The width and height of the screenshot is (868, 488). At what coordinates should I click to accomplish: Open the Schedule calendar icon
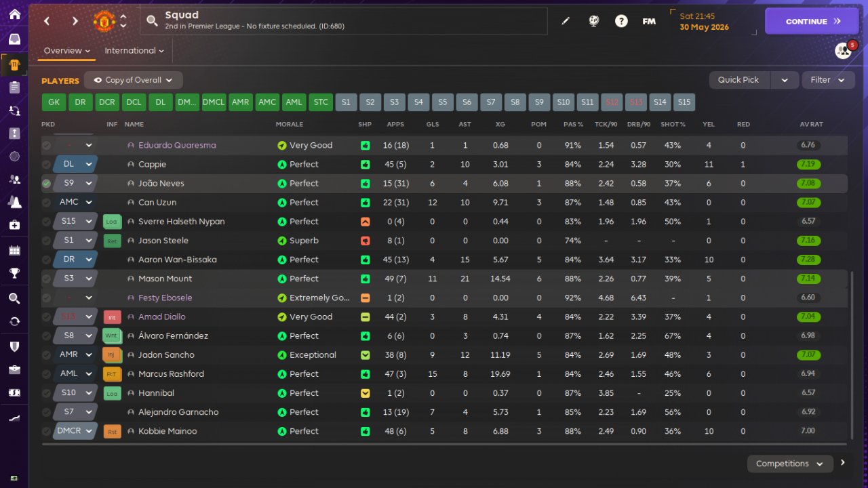coord(14,251)
